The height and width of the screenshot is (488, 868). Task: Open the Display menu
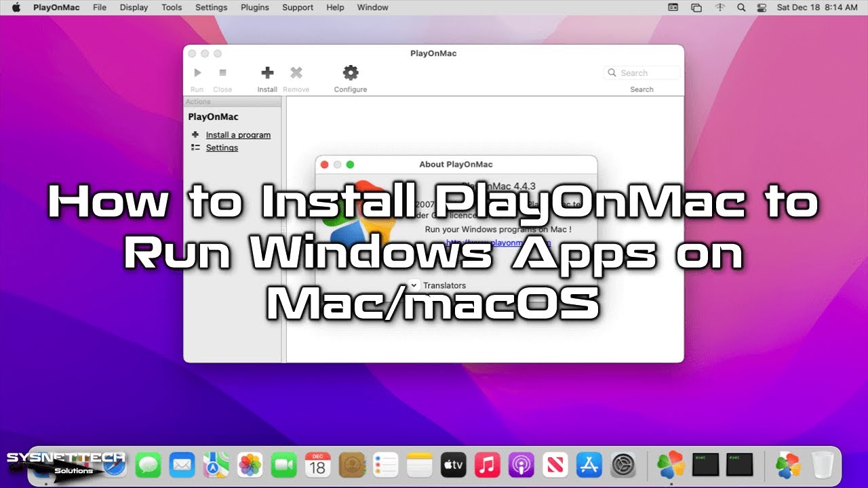click(x=134, y=7)
